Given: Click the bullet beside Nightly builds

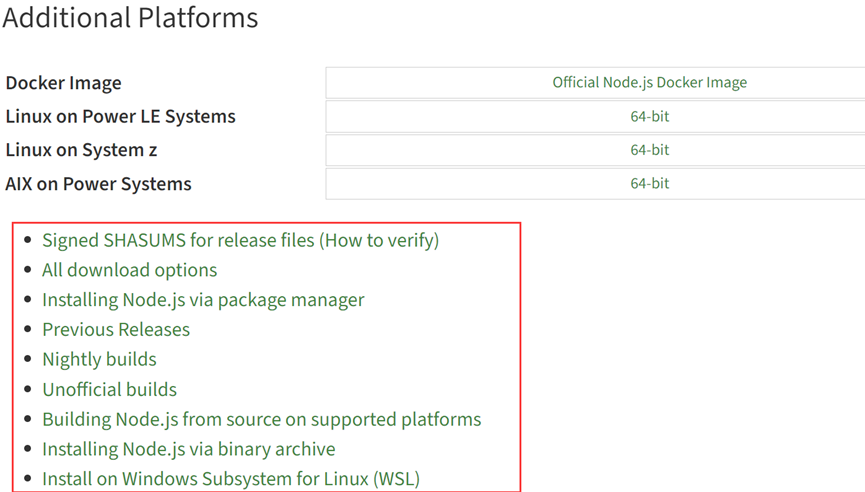Looking at the screenshot, I should [27, 360].
